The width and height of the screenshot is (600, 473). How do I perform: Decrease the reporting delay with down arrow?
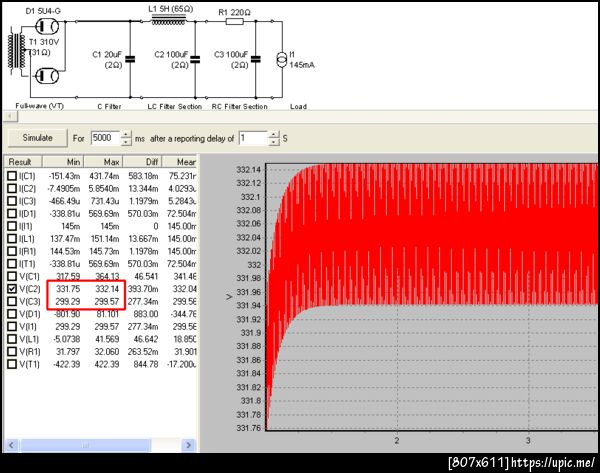tap(274, 142)
